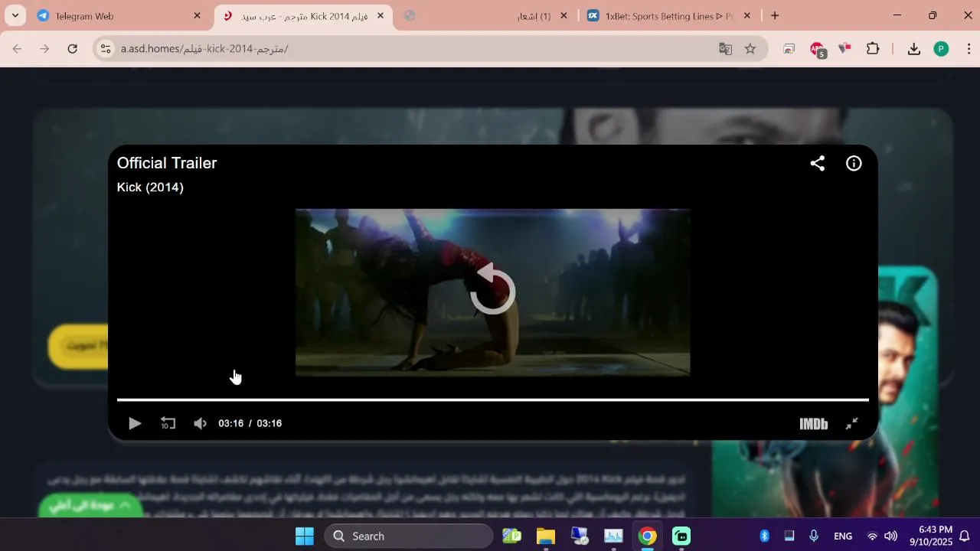Open the tab thumbnails extension icon

tap(789, 49)
